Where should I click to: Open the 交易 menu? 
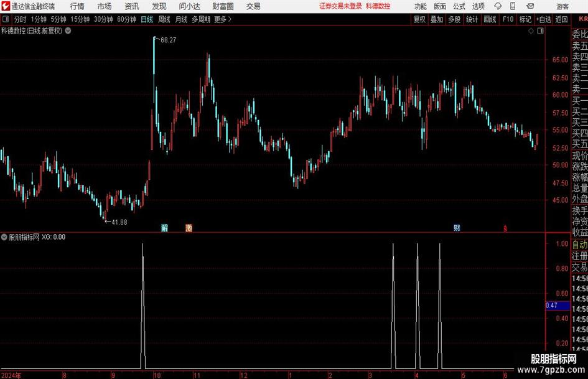coord(253,6)
